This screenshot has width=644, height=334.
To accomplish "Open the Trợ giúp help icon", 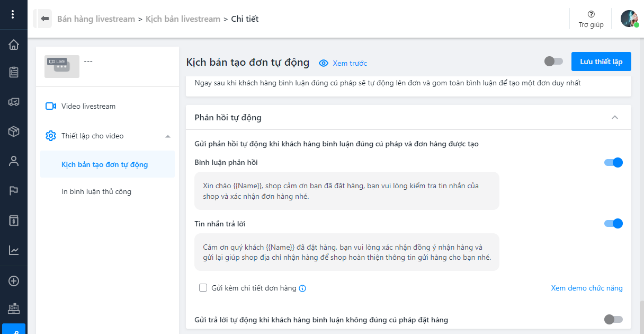I will pos(591,14).
